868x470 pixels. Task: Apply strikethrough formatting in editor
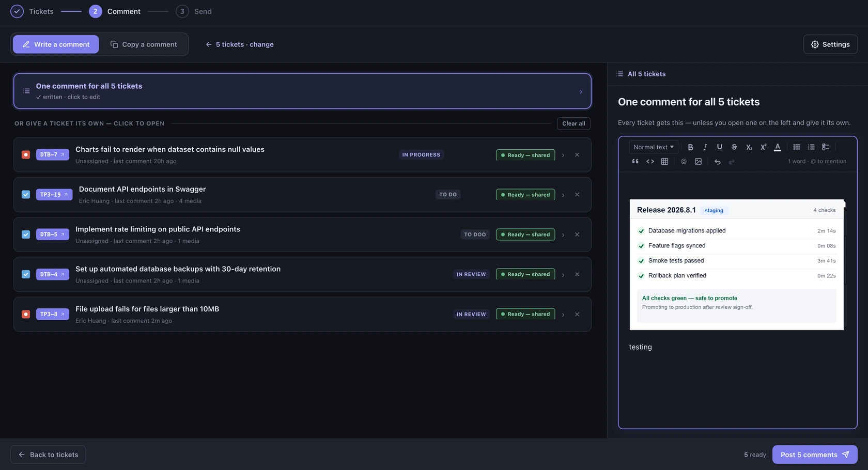[x=734, y=147]
